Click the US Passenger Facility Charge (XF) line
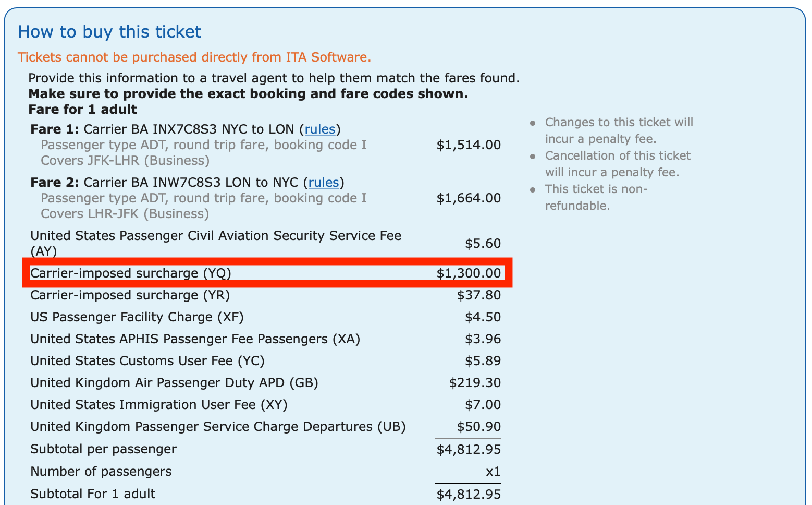The width and height of the screenshot is (812, 505). click(137, 317)
